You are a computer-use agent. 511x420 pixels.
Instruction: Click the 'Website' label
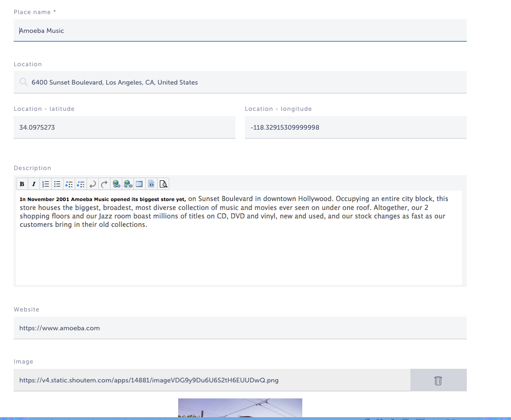pyautogui.click(x=26, y=309)
